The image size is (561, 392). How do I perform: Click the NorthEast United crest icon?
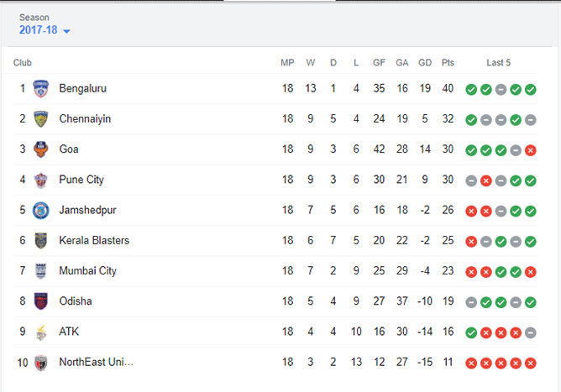click(x=40, y=363)
